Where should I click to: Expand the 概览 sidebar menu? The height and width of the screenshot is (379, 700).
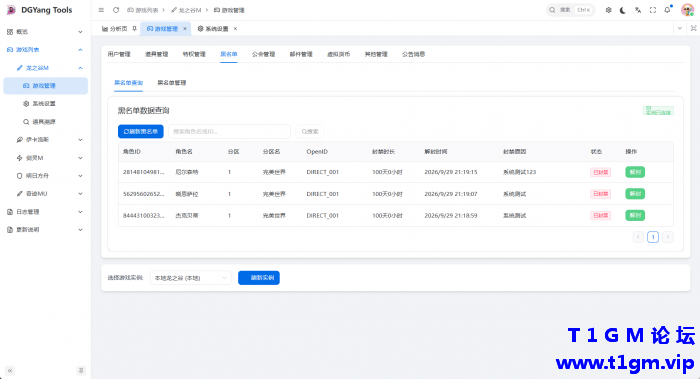45,32
